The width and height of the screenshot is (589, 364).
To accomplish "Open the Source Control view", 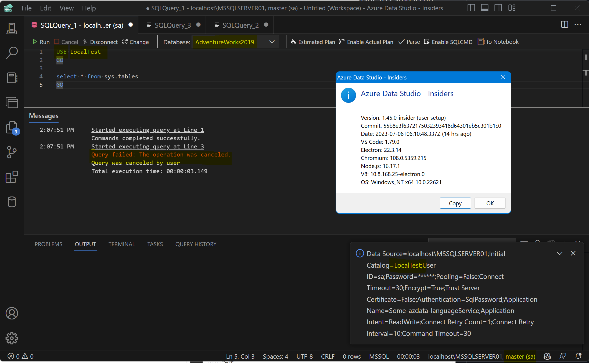I will pyautogui.click(x=12, y=152).
